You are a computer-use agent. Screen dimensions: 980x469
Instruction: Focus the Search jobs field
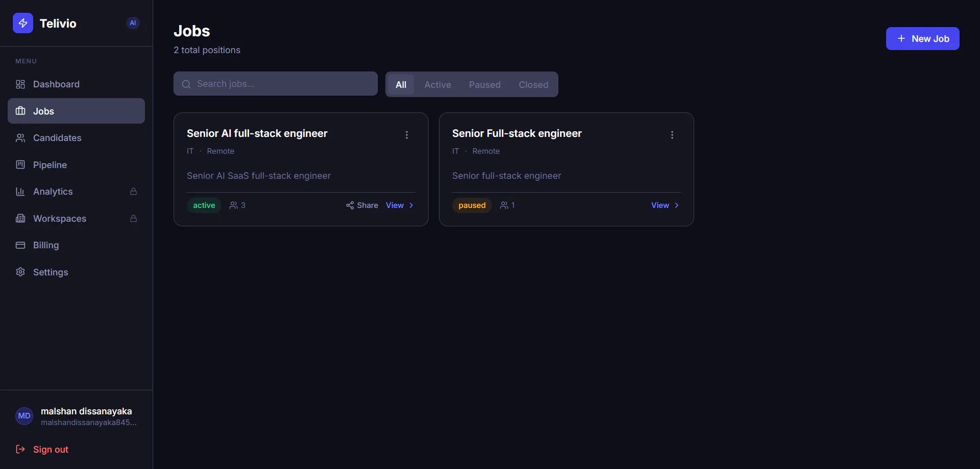click(276, 84)
